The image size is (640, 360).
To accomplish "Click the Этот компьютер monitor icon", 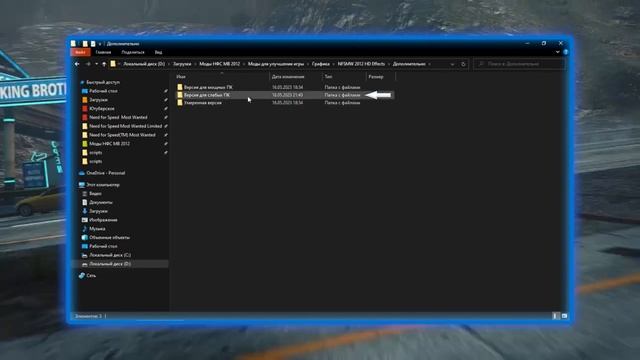I will pos(82,185).
